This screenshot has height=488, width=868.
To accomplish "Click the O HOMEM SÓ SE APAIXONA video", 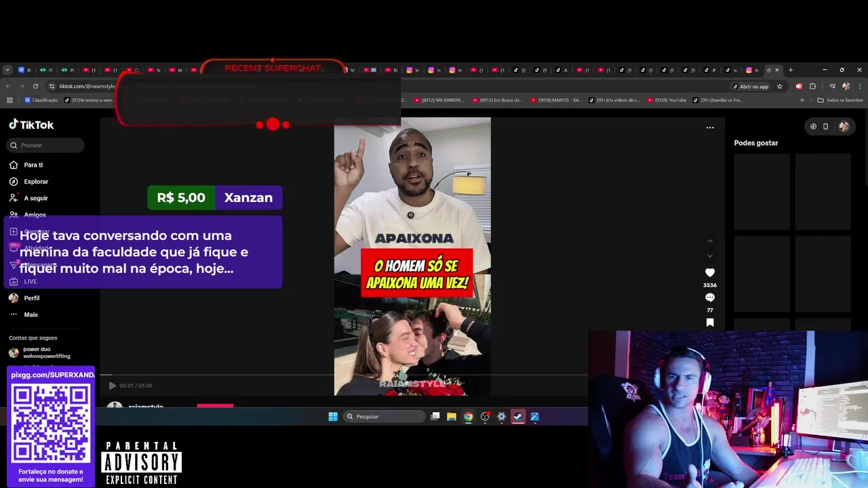I will coord(412,256).
